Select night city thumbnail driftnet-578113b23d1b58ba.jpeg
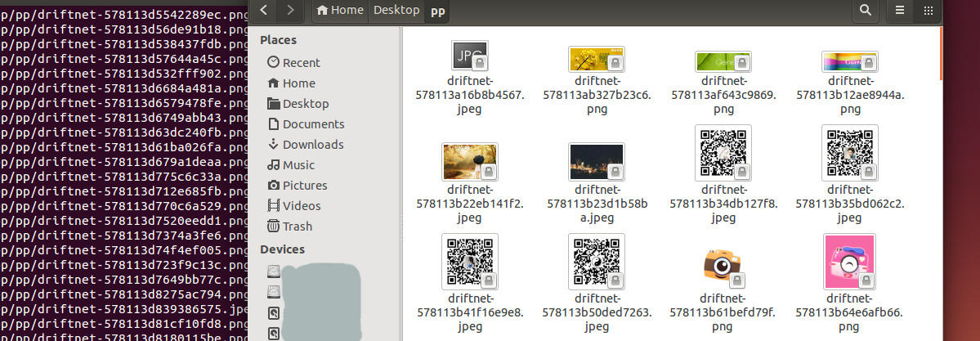Viewport: 980px width, 341px height. (x=596, y=162)
